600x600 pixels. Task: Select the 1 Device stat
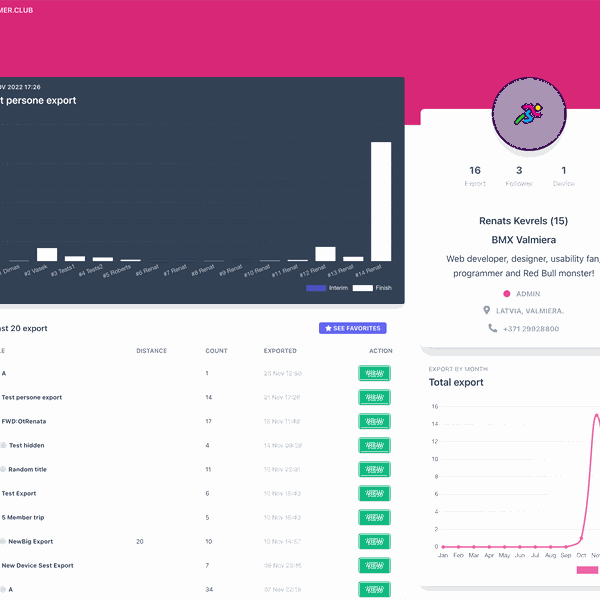click(x=564, y=176)
